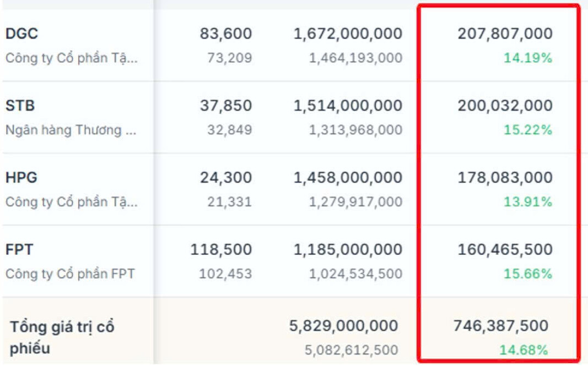Select STB market value 1,514,000,000
The image size is (588, 366).
click(x=348, y=106)
